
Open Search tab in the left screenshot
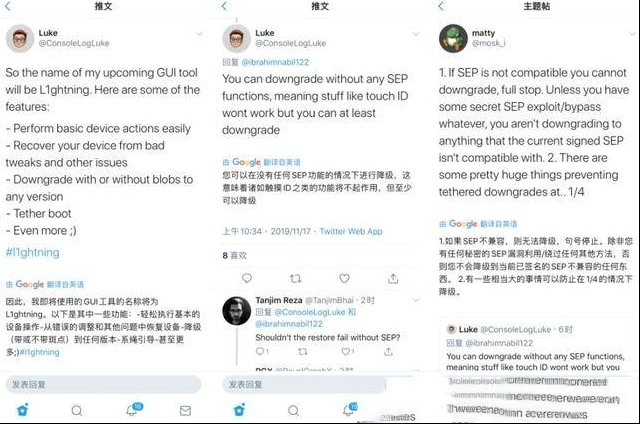[77, 410]
